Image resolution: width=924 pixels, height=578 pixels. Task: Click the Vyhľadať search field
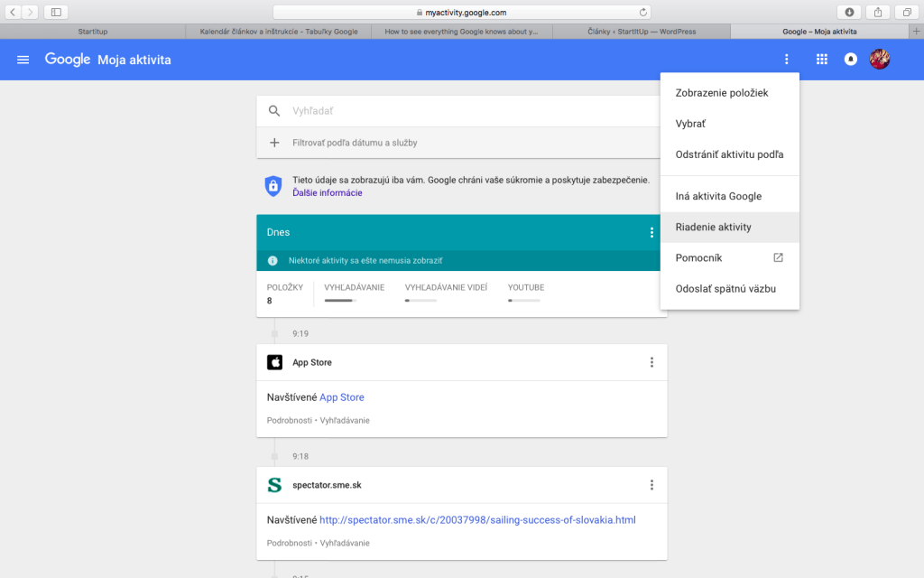457,111
